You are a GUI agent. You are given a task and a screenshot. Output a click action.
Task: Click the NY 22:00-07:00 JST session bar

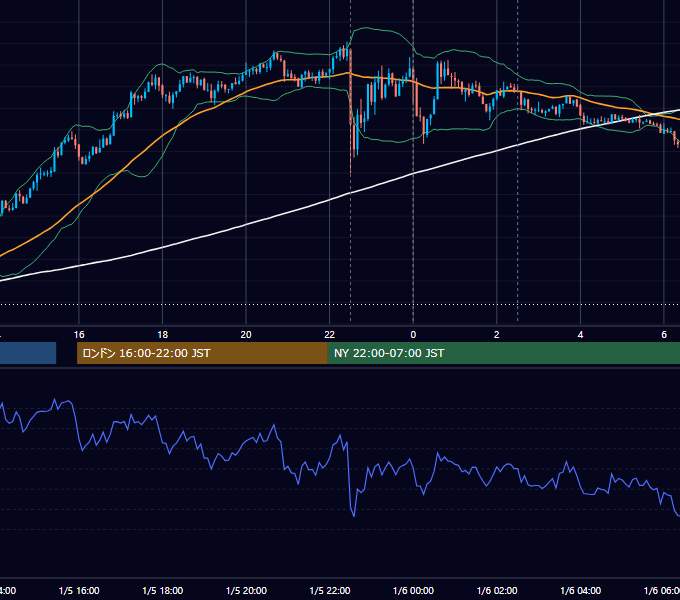(x=503, y=353)
